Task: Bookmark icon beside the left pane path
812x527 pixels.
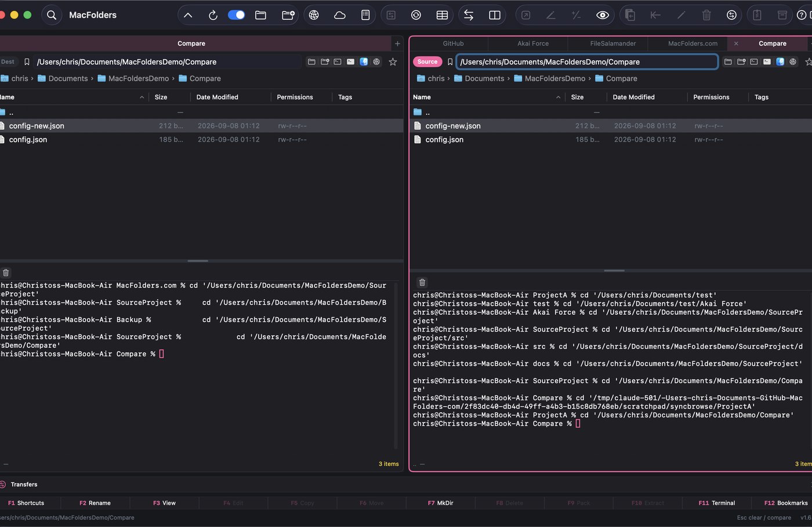Action: (x=27, y=61)
